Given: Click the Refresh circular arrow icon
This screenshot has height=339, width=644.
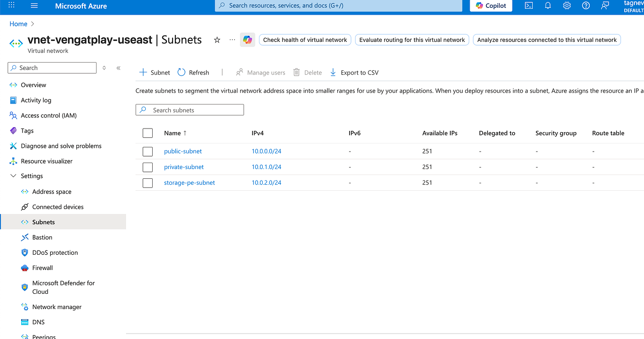Looking at the screenshot, I should pos(181,72).
